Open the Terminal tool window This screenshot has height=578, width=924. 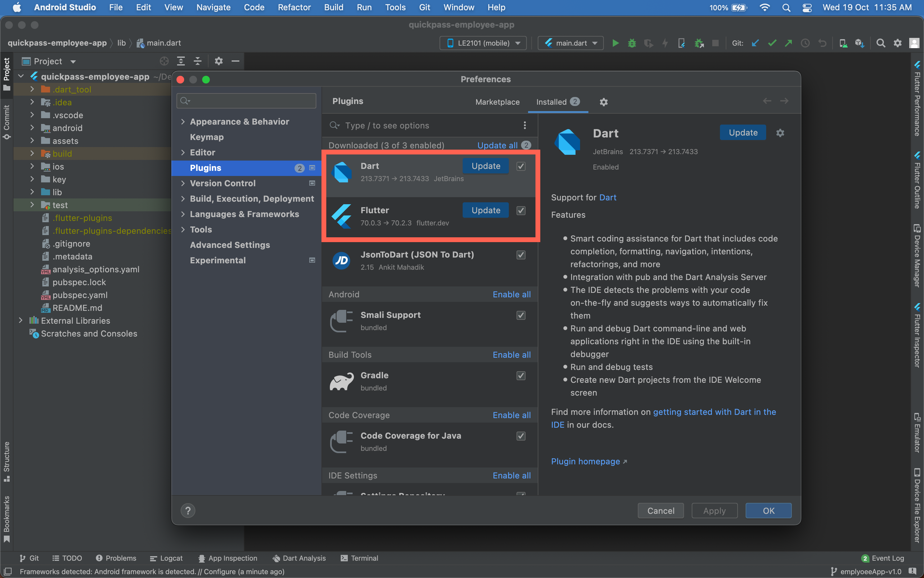(359, 558)
